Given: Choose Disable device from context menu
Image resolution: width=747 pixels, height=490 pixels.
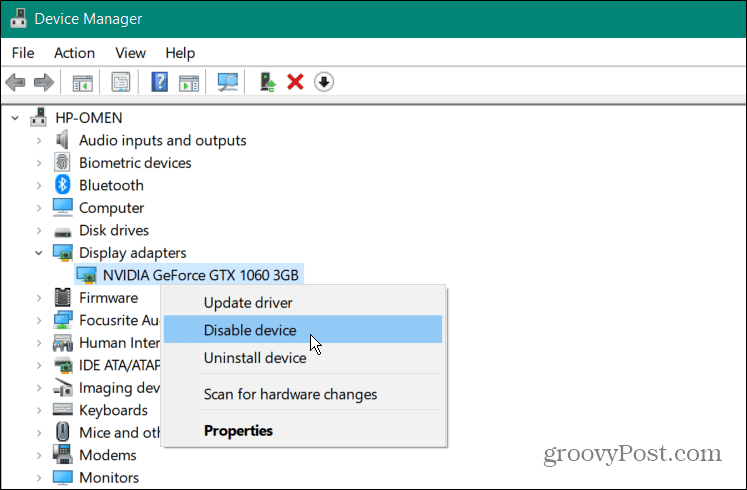Looking at the screenshot, I should 303,330.
